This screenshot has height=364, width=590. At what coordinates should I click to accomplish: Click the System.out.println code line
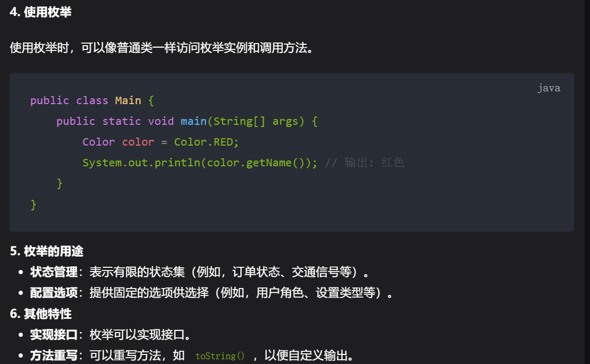200,163
